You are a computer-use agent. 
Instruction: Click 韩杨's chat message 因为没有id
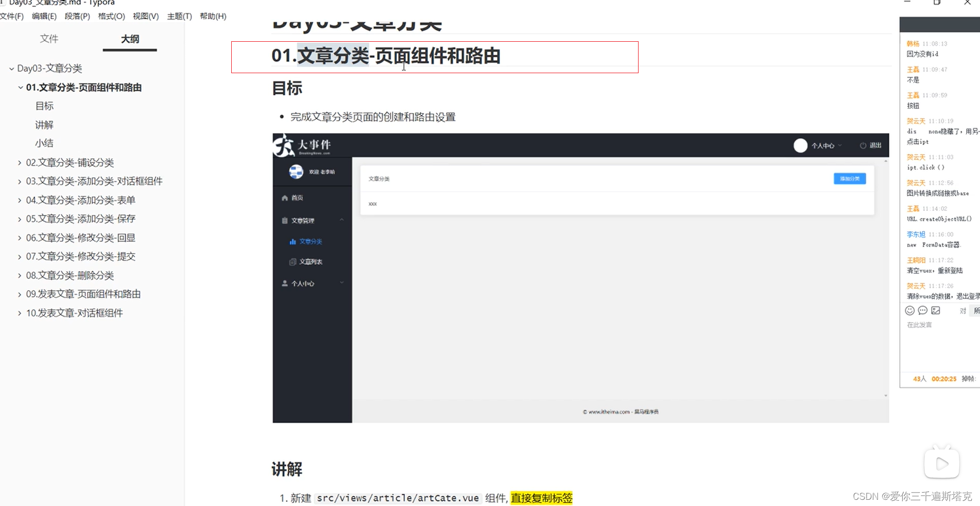point(922,54)
